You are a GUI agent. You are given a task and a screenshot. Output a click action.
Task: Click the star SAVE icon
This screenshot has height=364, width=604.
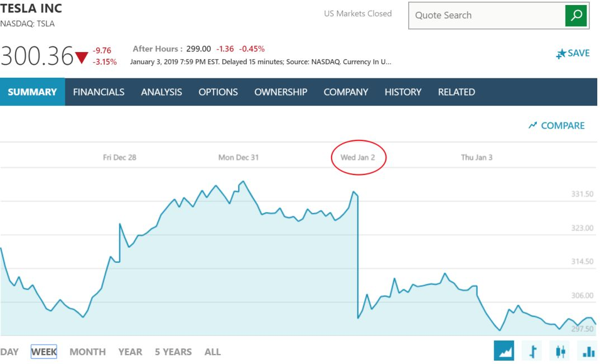561,54
